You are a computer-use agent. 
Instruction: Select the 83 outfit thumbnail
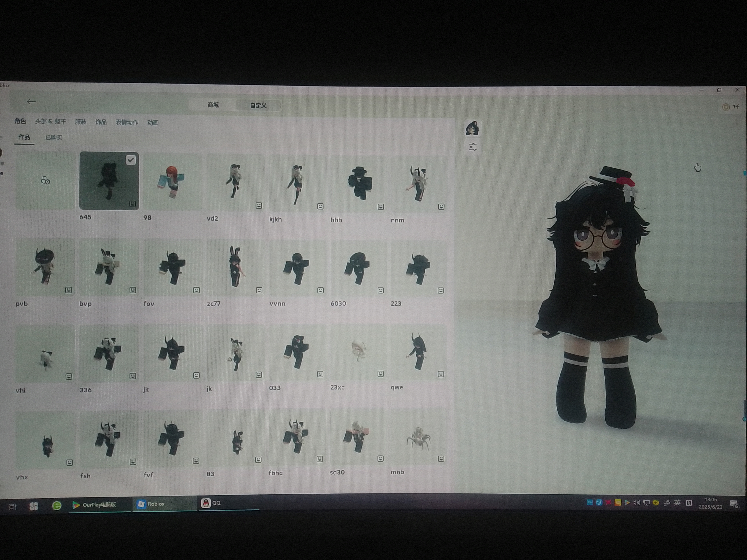235,438
